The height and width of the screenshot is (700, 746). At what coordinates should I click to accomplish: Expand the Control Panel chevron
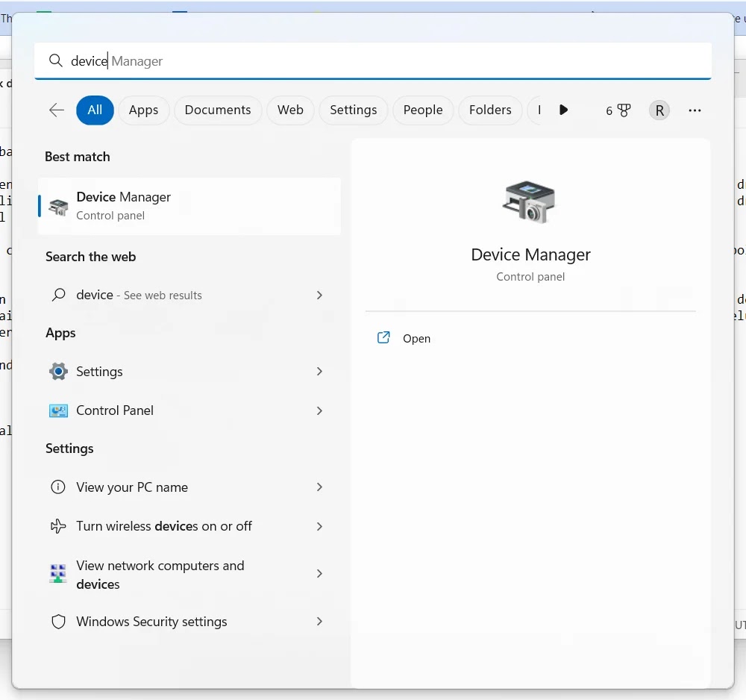tap(319, 410)
